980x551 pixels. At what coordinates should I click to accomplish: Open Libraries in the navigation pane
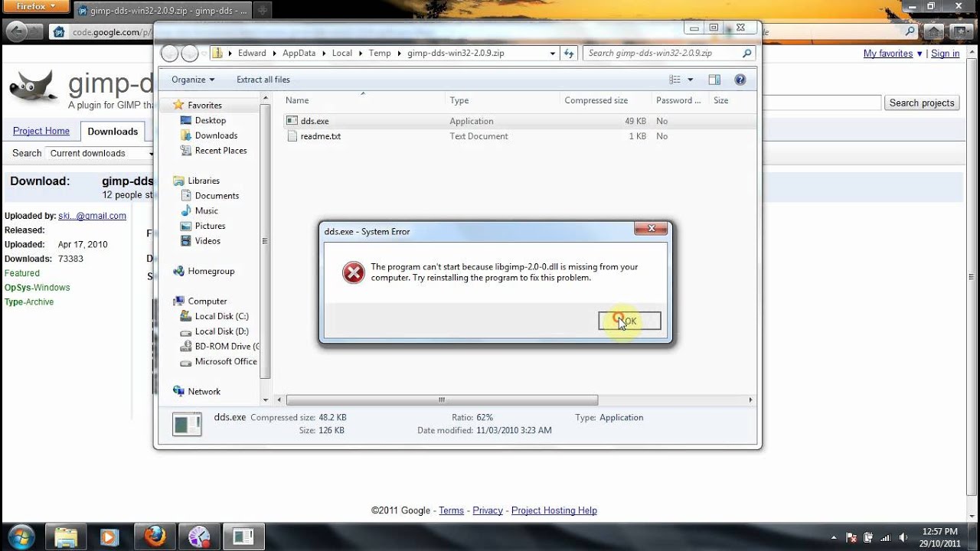204,181
